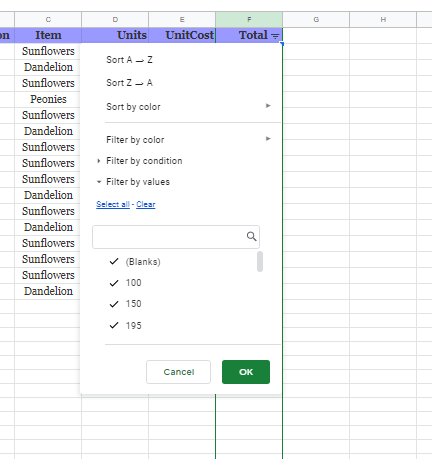Choose Sort Z to A

pyautogui.click(x=129, y=83)
